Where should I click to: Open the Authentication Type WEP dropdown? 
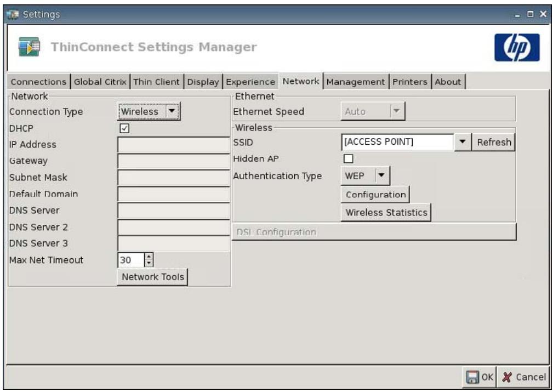[x=365, y=175]
